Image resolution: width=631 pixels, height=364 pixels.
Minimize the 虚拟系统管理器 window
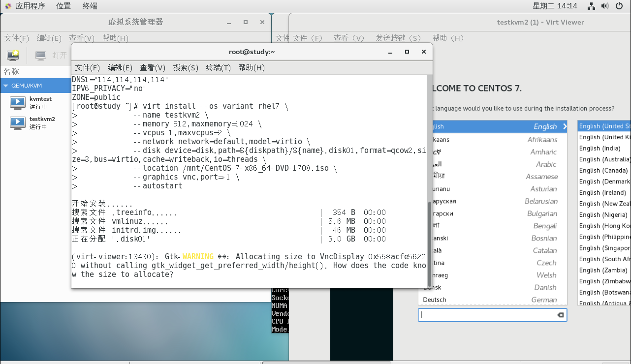tap(229, 22)
